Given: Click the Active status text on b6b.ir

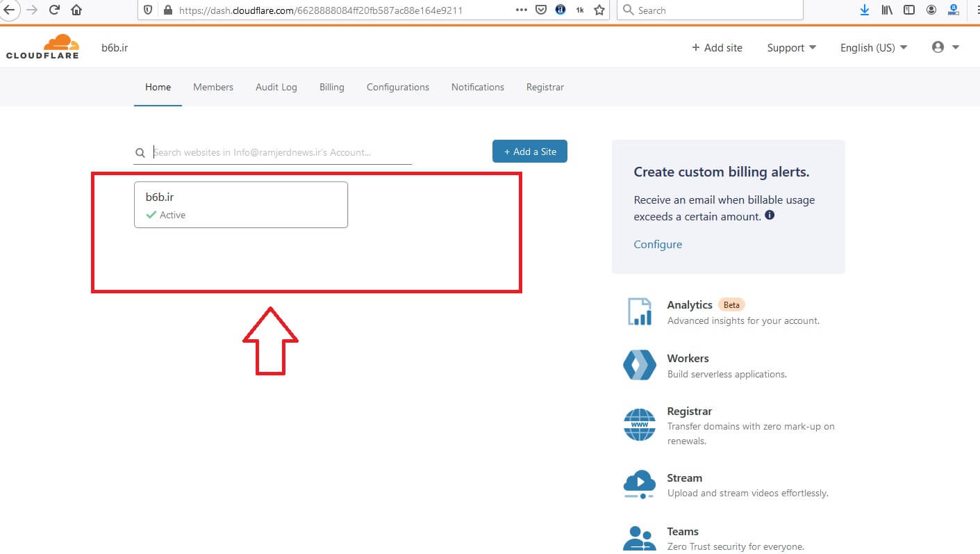Looking at the screenshot, I should click(172, 215).
